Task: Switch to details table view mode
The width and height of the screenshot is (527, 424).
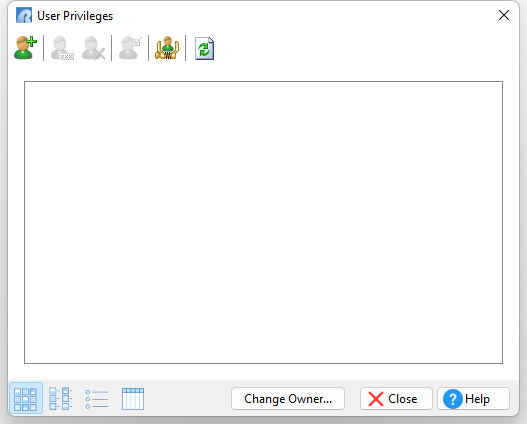Action: point(133,399)
